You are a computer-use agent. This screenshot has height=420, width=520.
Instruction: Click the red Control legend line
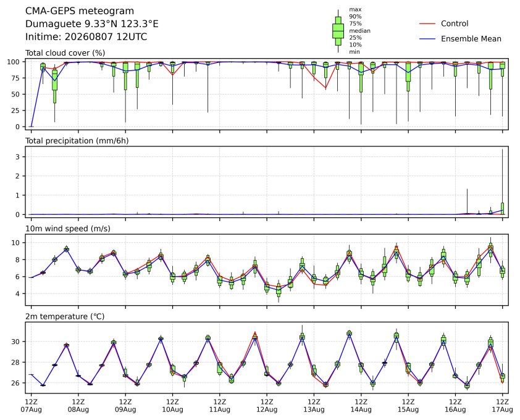(x=427, y=24)
